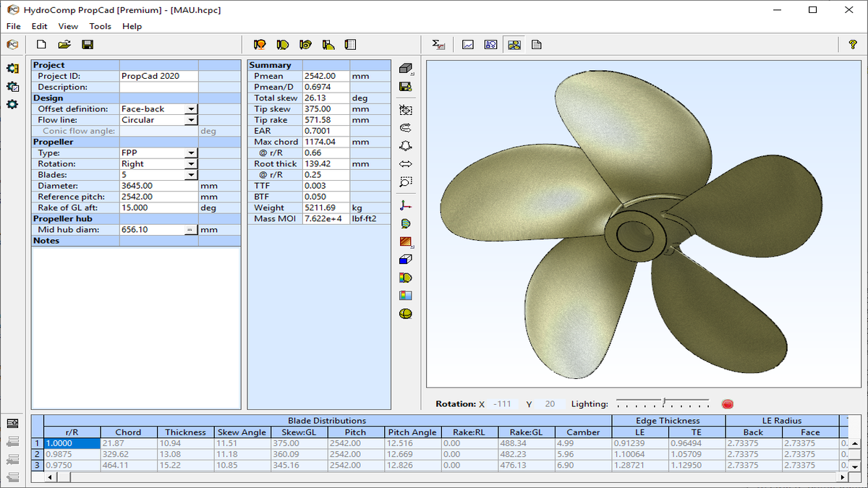The height and width of the screenshot is (488, 868).
Task: Click the Diameter value field
Action: coord(158,186)
